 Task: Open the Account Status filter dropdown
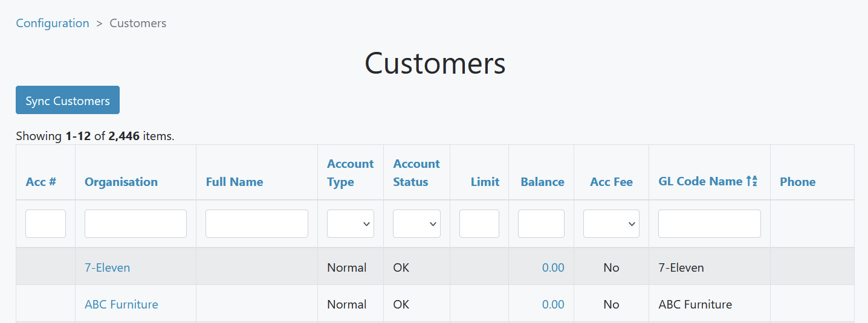pyautogui.click(x=416, y=223)
